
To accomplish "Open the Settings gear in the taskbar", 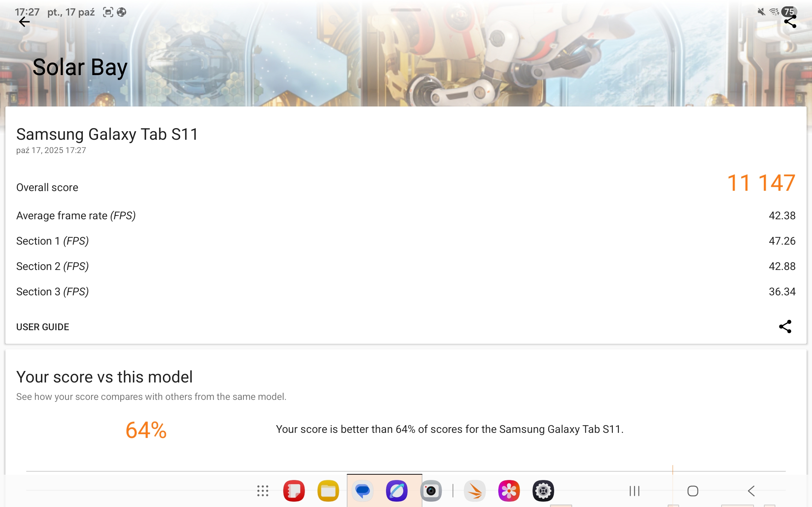I will click(543, 491).
